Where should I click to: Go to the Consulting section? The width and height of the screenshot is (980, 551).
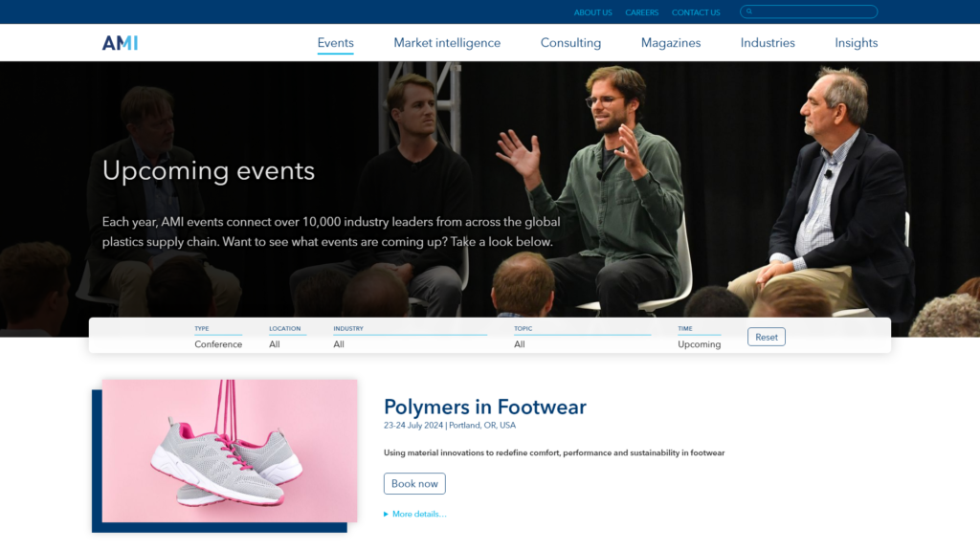click(570, 42)
